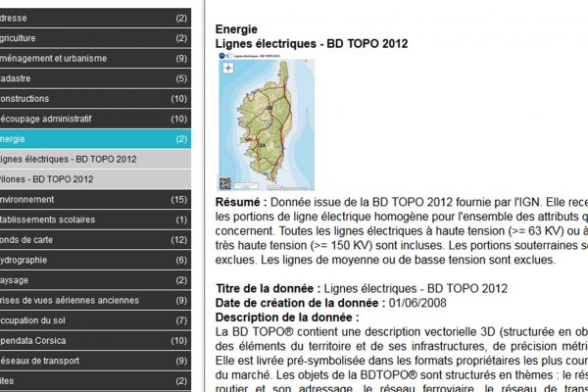Click the 'Titre de la donnée :' label
The height and width of the screenshot is (392, 588).
click(269, 288)
